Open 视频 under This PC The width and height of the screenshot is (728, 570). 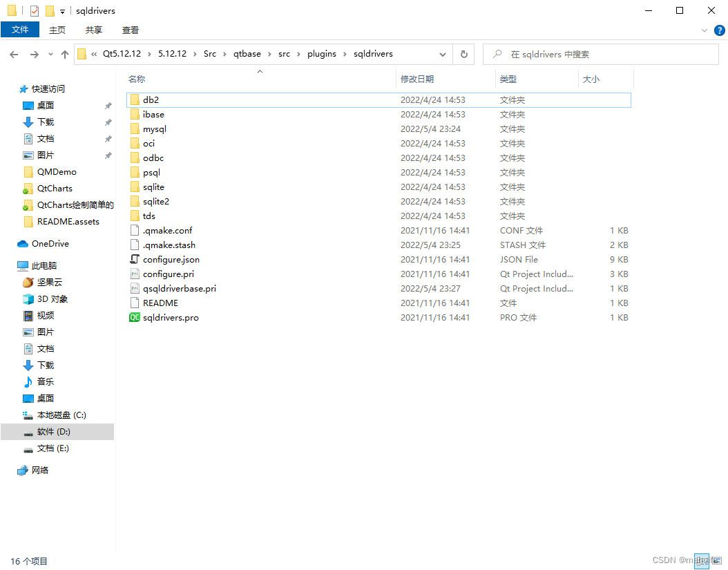[x=46, y=316]
